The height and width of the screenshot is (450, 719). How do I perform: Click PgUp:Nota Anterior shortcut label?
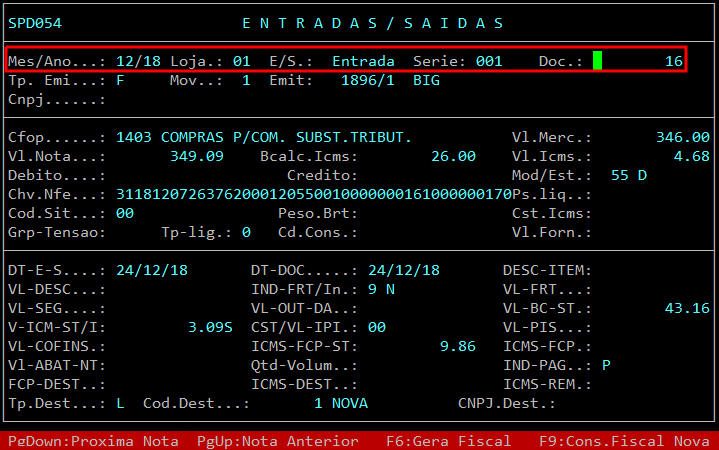click(x=264, y=441)
